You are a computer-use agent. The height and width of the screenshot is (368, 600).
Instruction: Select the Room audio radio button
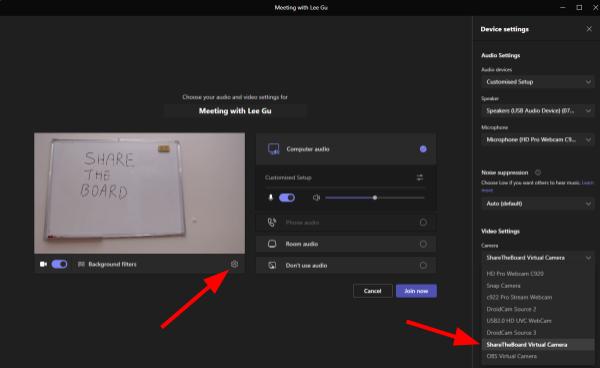coord(423,244)
